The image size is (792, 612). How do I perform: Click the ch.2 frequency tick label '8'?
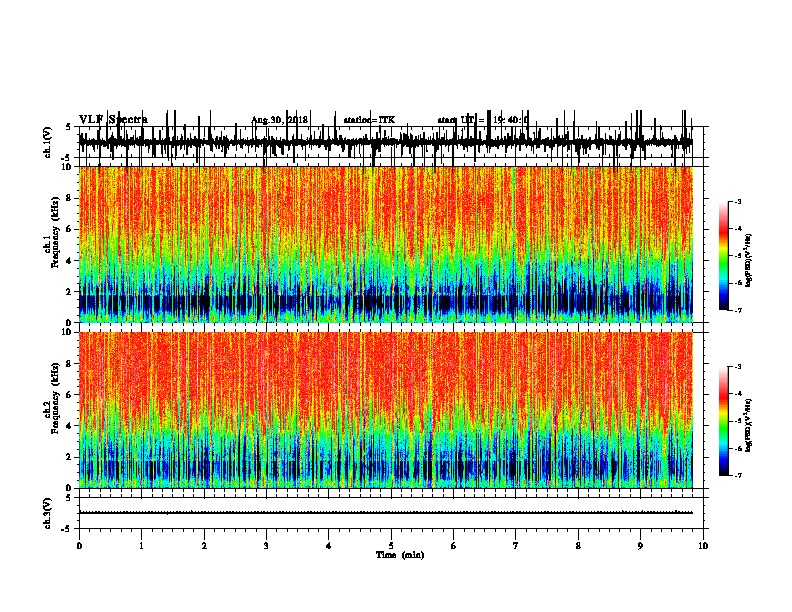tap(70, 364)
